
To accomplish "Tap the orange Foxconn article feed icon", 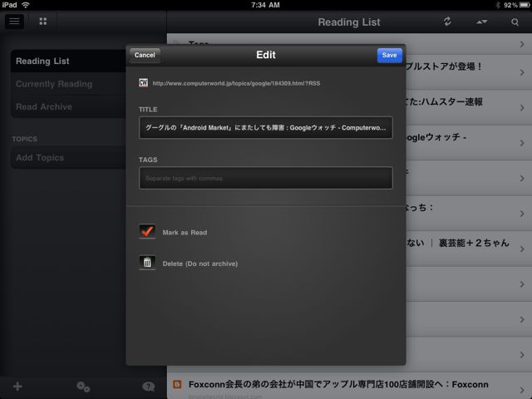I will point(177,384).
